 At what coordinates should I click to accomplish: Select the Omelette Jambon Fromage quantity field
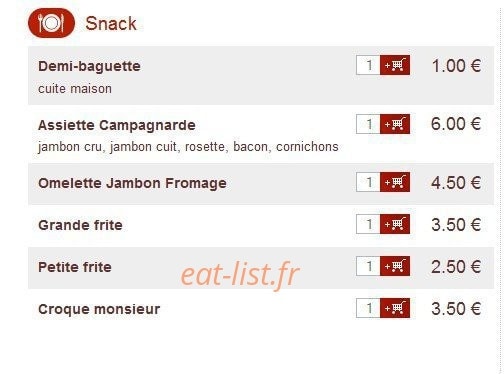click(368, 182)
